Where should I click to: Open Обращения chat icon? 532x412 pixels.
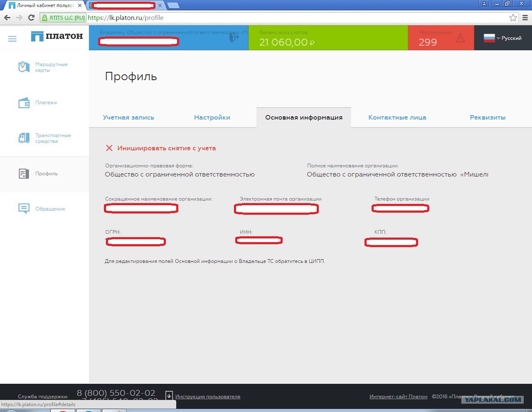[x=24, y=208]
